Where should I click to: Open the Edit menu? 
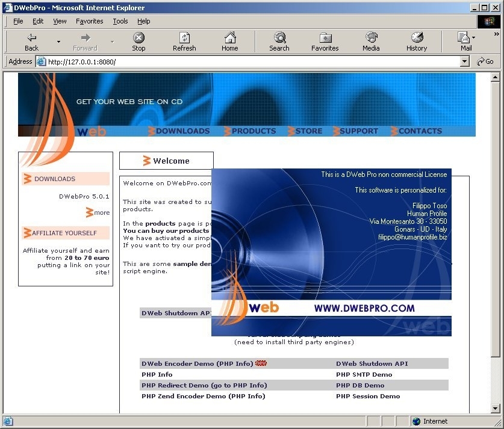click(37, 21)
